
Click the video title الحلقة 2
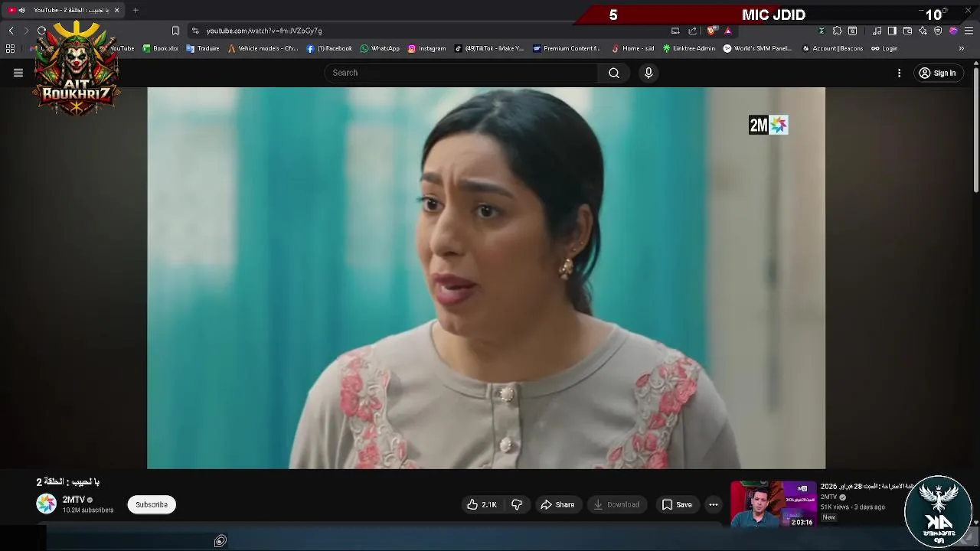click(x=68, y=482)
